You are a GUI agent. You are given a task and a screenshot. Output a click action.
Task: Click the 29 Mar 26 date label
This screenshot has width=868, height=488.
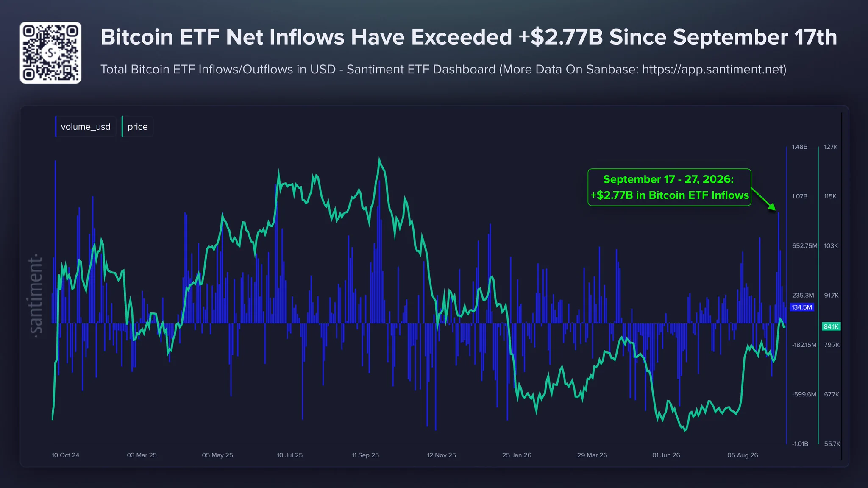(592, 455)
